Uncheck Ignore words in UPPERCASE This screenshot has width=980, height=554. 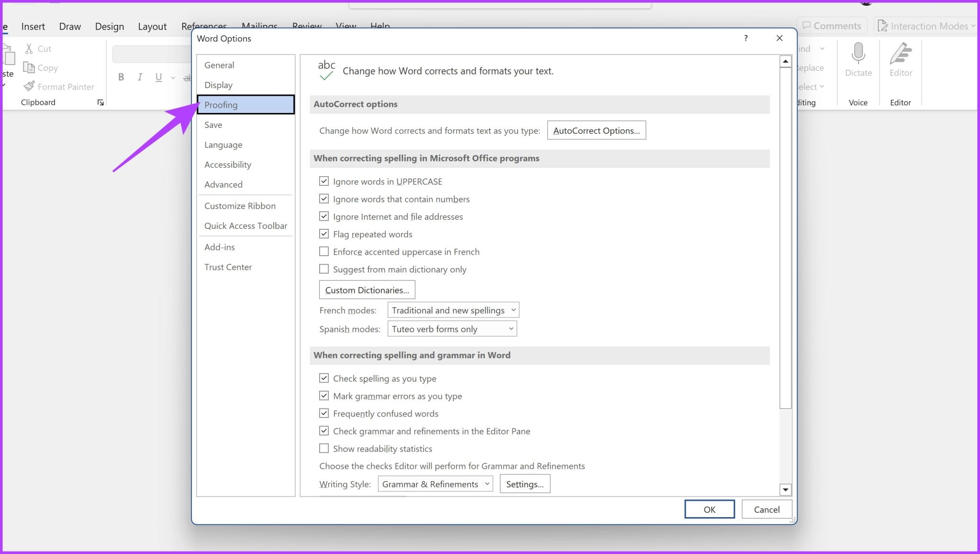323,181
